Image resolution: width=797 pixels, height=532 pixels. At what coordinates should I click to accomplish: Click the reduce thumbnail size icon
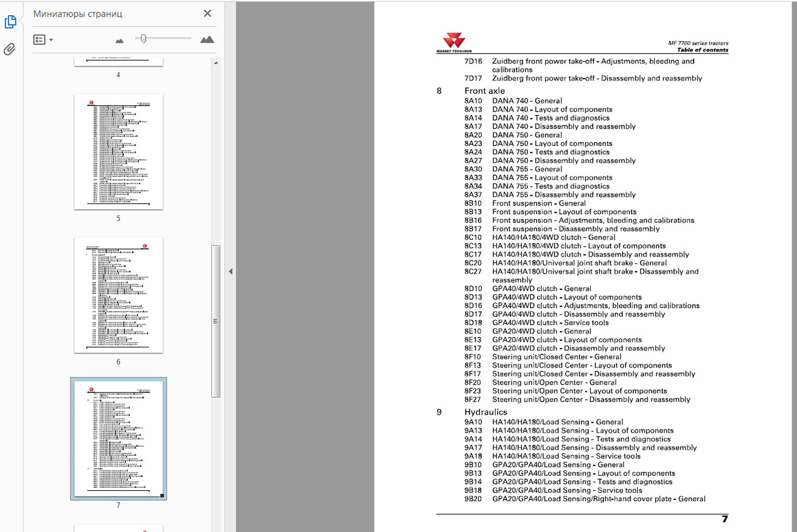pos(119,41)
